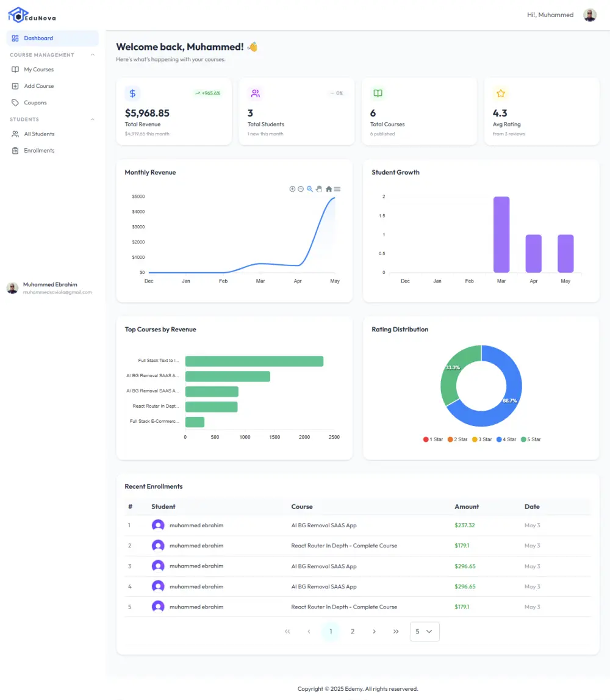Viewport: 610px width, 700px height.
Task: Click the Total Students people icon
Action: click(255, 93)
